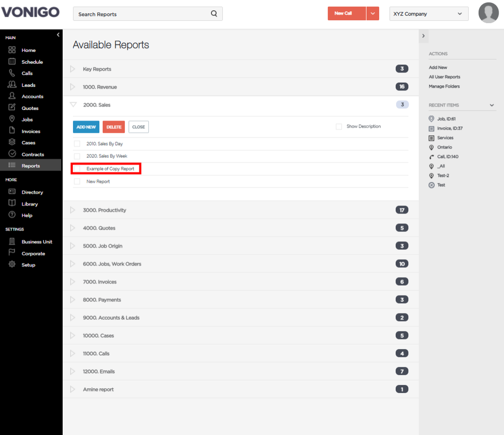Click the Leads people icon
The height and width of the screenshot is (435, 504).
[x=12, y=85]
